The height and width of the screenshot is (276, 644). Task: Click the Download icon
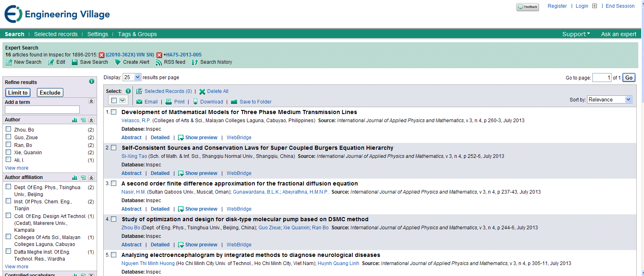pos(195,102)
